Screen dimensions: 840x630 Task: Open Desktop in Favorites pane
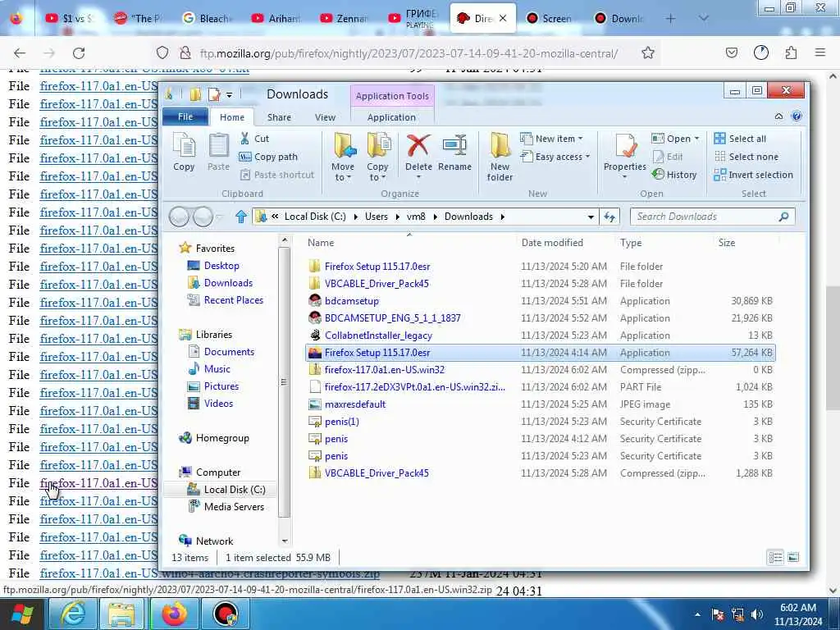213,266
